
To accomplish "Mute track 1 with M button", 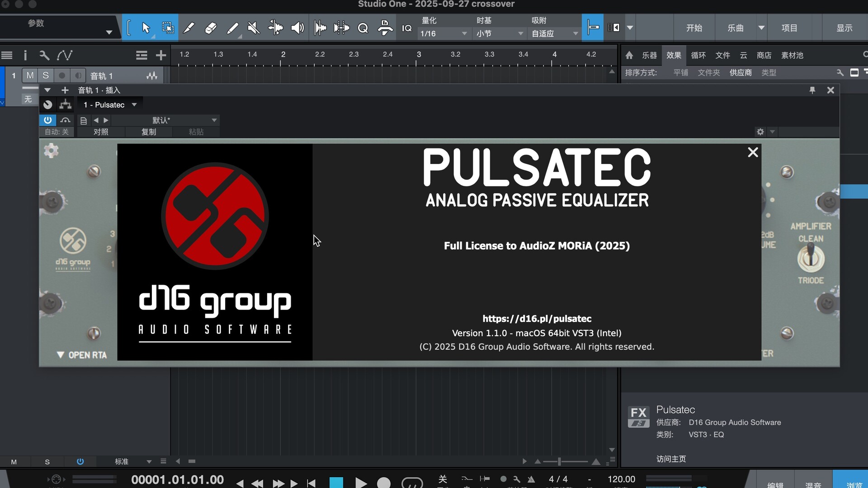I will pyautogui.click(x=30, y=75).
